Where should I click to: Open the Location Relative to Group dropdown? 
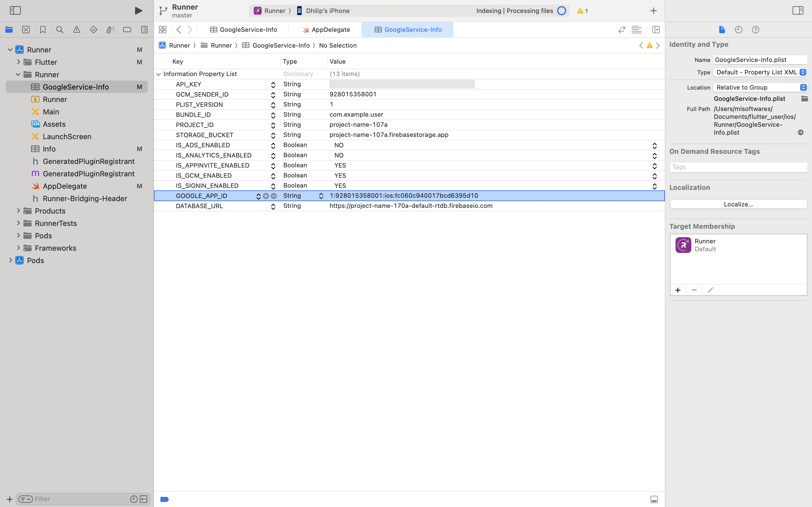point(760,87)
